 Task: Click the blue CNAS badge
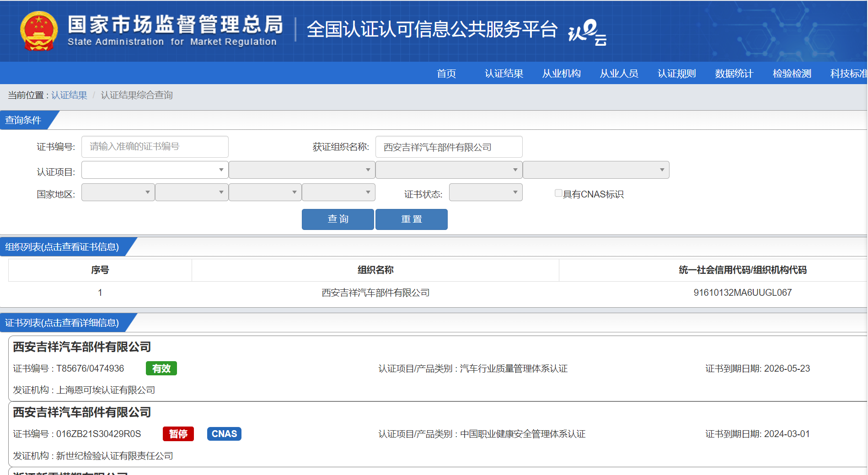click(x=224, y=434)
